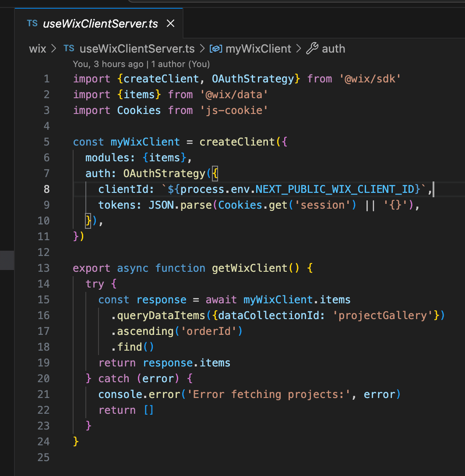Click the myWixClient constant on line 5
Viewport: 465px width, 476px height.
[x=145, y=142]
